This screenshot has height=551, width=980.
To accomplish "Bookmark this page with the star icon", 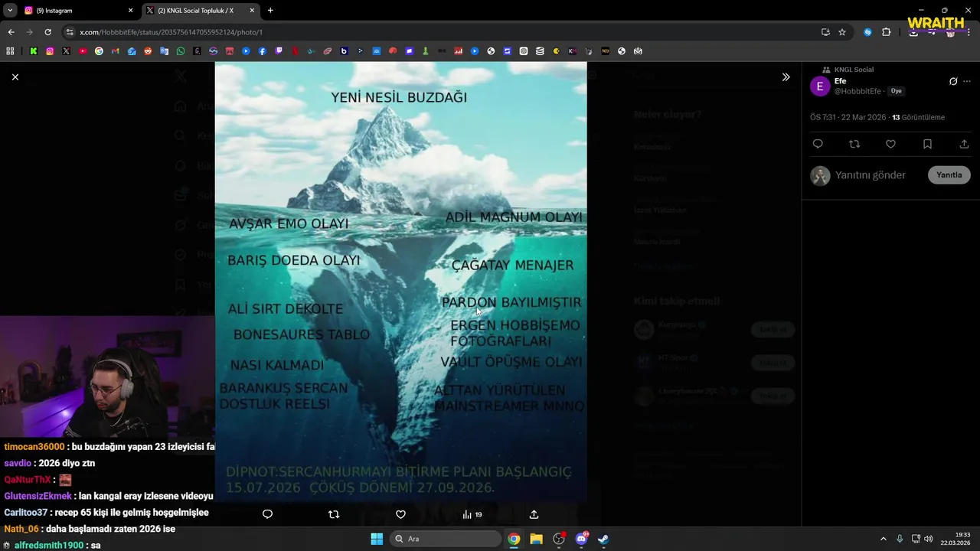I will [x=842, y=32].
